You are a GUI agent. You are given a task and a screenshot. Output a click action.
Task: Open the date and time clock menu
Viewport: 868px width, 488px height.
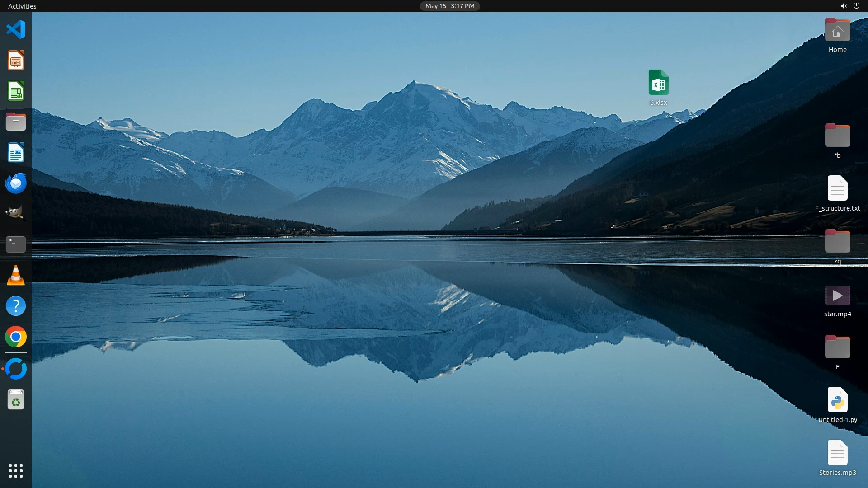pos(449,6)
